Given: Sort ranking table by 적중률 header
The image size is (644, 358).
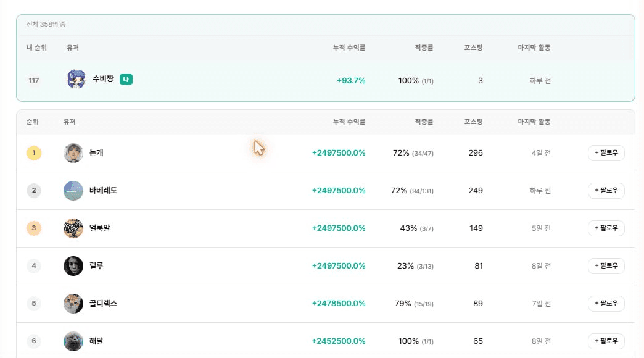Looking at the screenshot, I should [x=424, y=122].
